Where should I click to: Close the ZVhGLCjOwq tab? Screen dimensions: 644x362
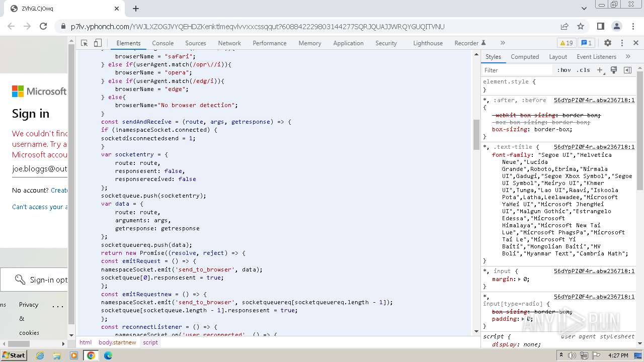pos(117,9)
